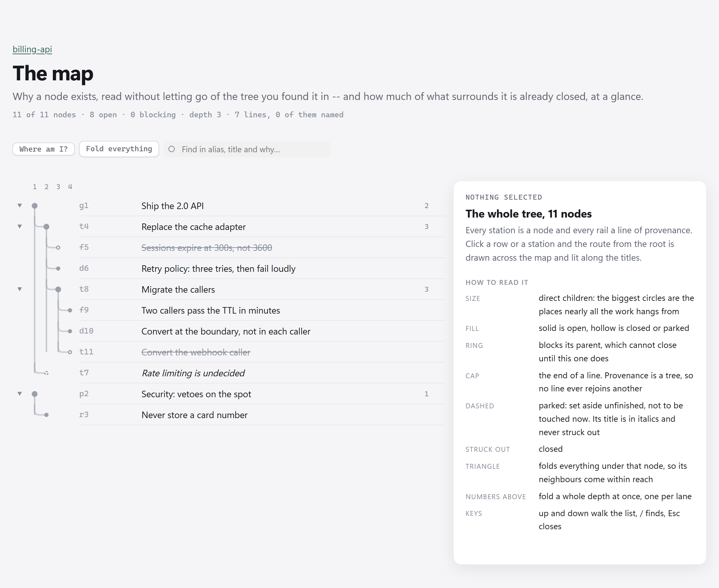Select the dashed t7 parked station
This screenshot has height=588, width=719.
46,373
